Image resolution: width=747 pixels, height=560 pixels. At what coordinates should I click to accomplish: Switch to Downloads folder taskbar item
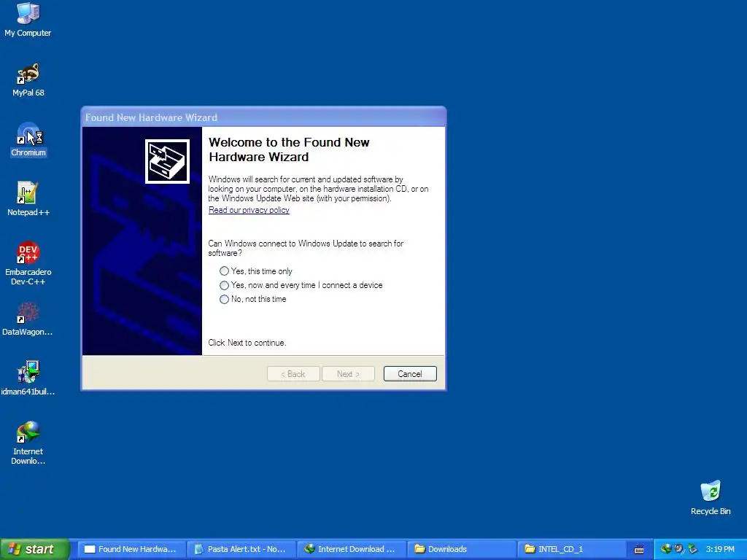[x=462, y=549]
